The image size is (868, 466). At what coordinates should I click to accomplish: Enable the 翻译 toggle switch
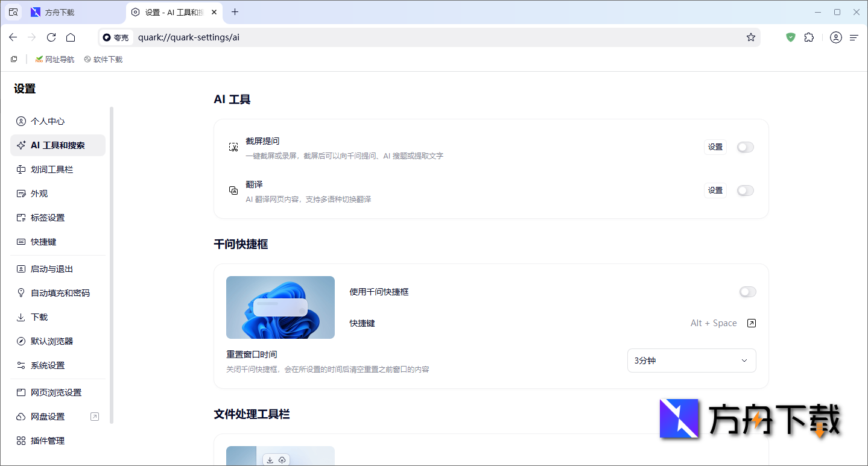pyautogui.click(x=744, y=190)
